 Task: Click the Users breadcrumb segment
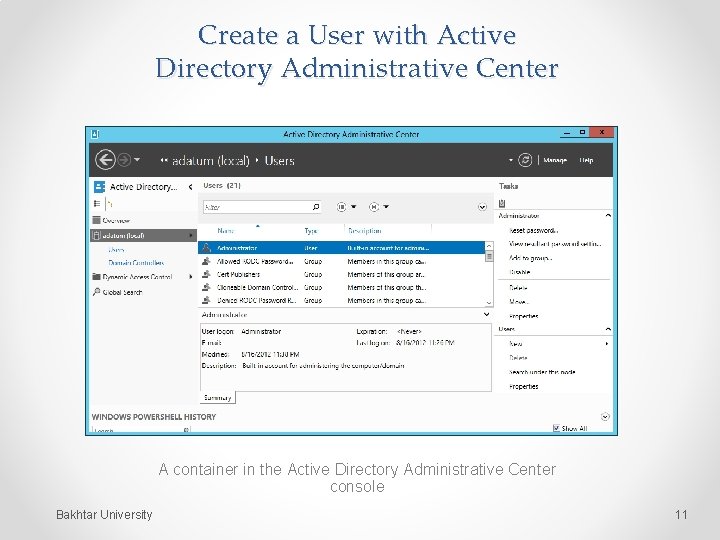click(x=279, y=161)
